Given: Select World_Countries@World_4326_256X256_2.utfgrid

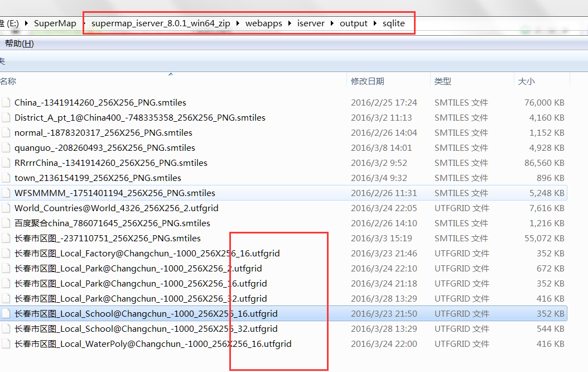Looking at the screenshot, I should (x=116, y=208).
